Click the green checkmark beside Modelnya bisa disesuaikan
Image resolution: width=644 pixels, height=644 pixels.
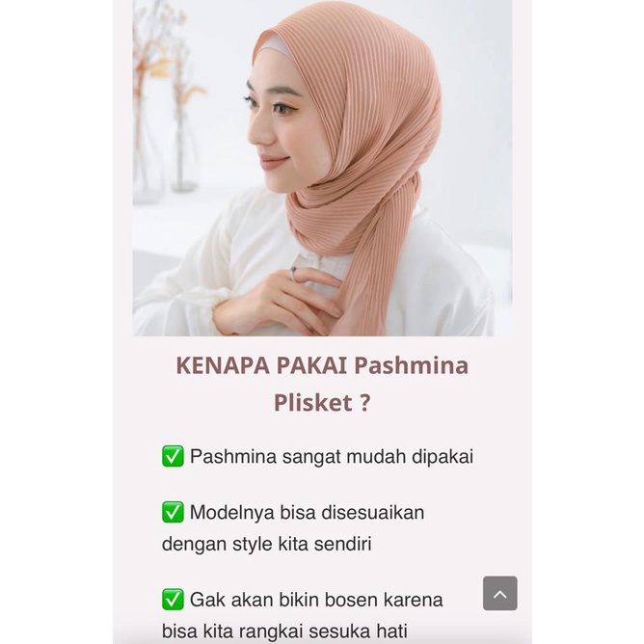click(173, 512)
